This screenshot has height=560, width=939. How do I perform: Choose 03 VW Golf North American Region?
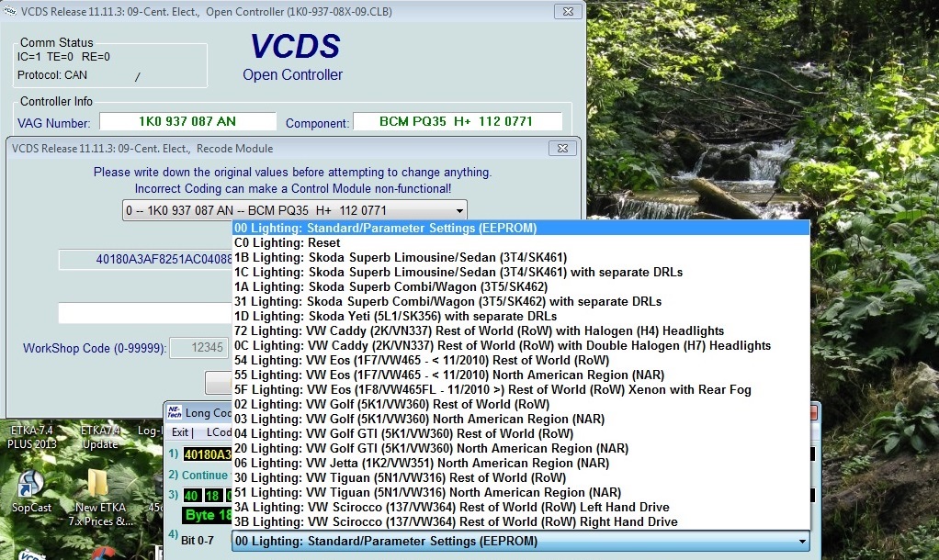(x=520, y=419)
